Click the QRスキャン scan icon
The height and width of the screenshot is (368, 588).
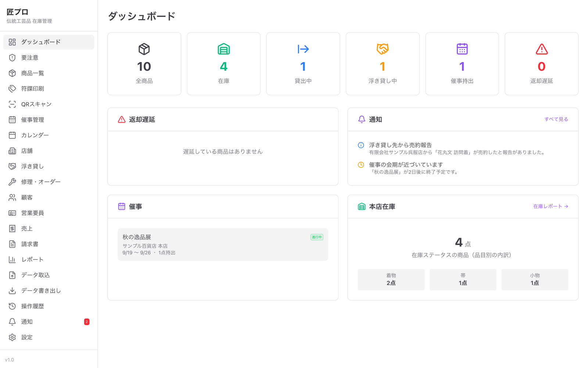pos(12,104)
